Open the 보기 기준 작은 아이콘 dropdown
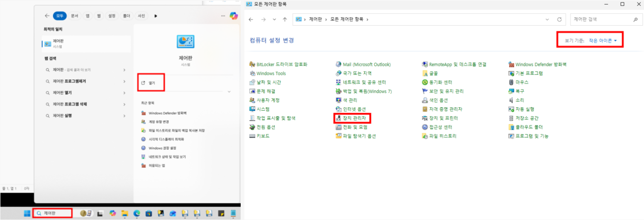This screenshot has width=644, height=220. point(603,41)
